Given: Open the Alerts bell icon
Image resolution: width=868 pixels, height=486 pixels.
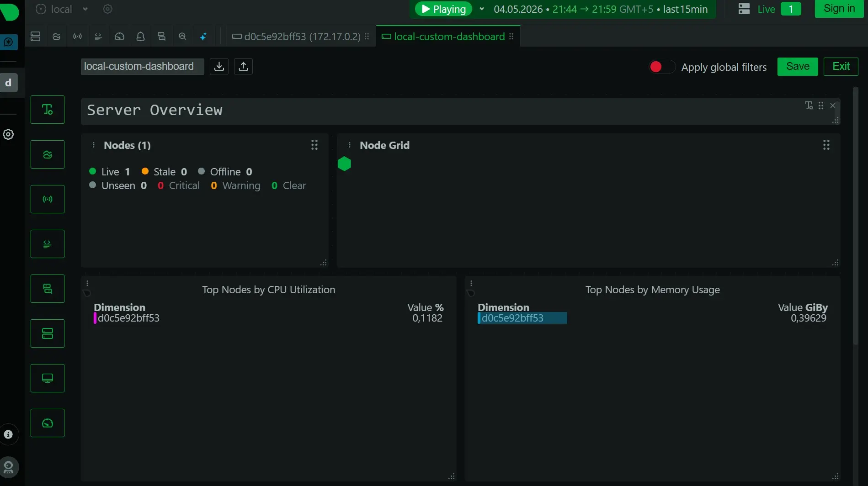Looking at the screenshot, I should pyautogui.click(x=140, y=37).
